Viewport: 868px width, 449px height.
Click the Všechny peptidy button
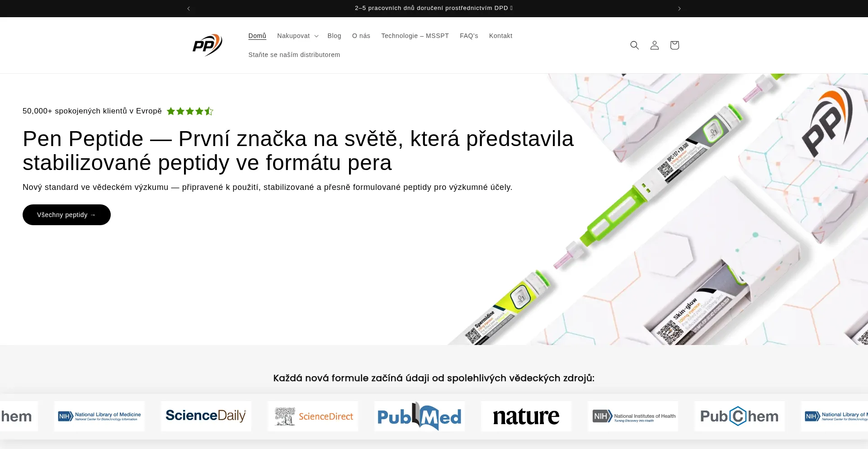click(x=66, y=215)
